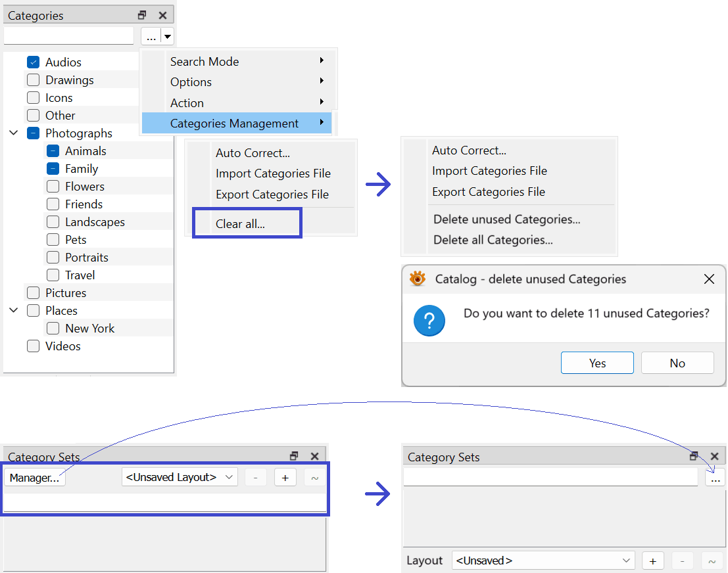This screenshot has height=573, width=728.
Task: Click the minus button next to Layout dropdown
Action: point(682,561)
